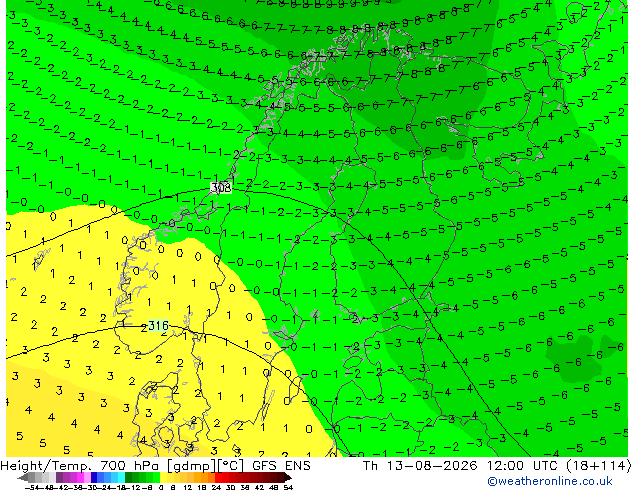Click the '-54' legend scale value
The height and width of the screenshot is (490, 634).
click(32, 488)
